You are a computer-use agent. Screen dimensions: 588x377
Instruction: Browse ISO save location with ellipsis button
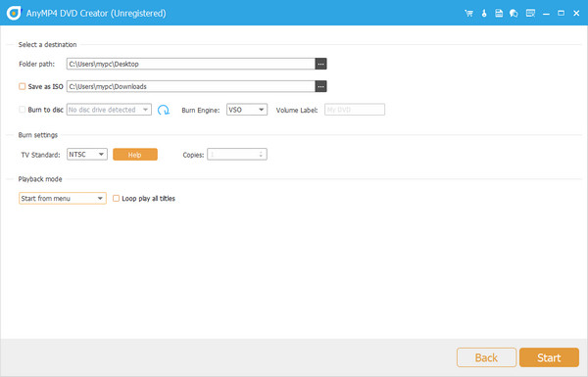(320, 86)
